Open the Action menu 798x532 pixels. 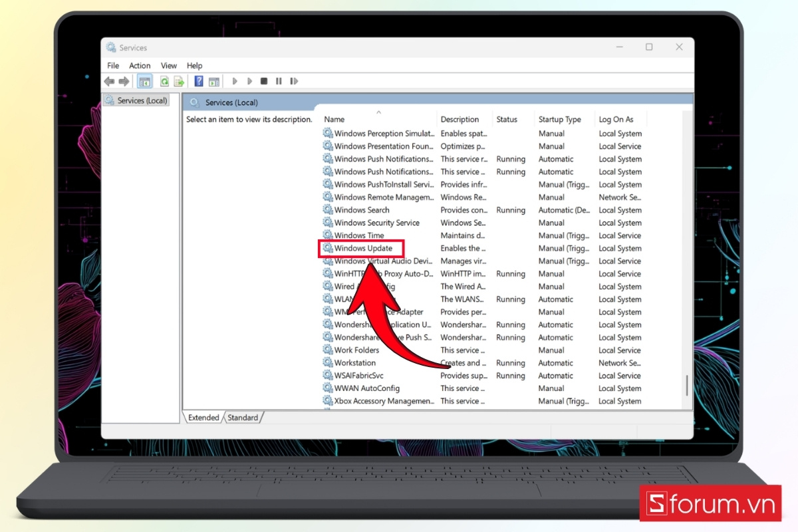coord(140,66)
